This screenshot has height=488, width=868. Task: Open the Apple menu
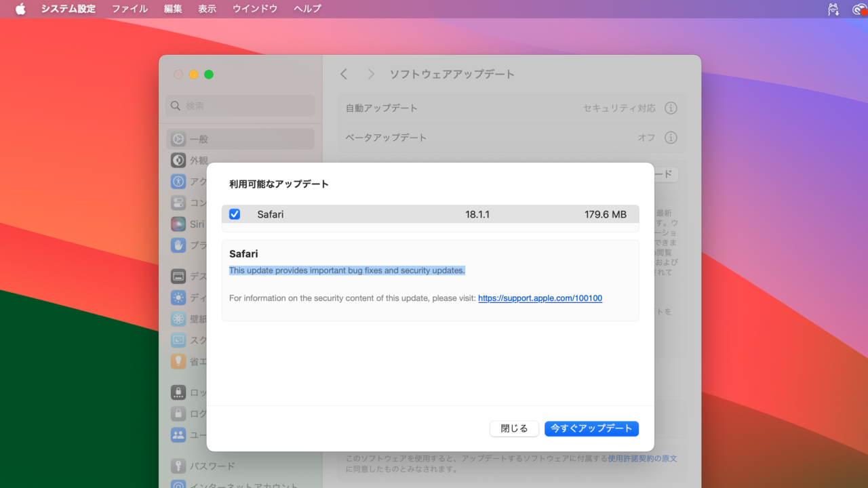(20, 9)
